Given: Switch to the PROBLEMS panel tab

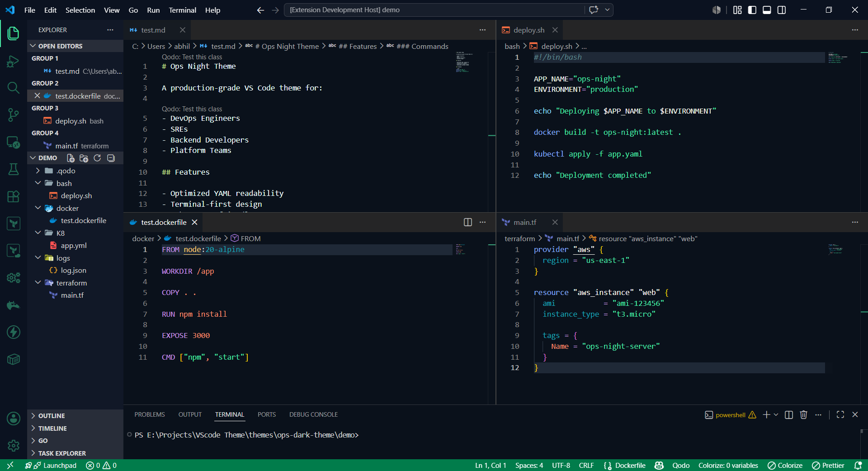Looking at the screenshot, I should coord(150,414).
